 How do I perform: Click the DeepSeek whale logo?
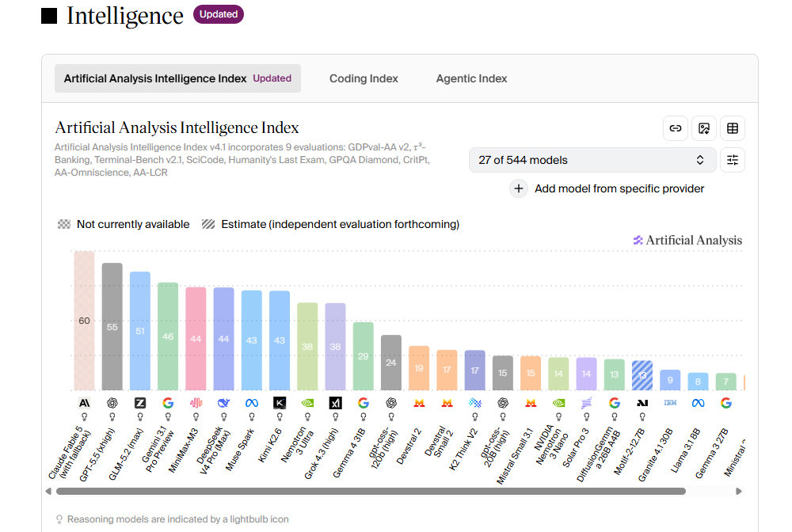pyautogui.click(x=224, y=403)
